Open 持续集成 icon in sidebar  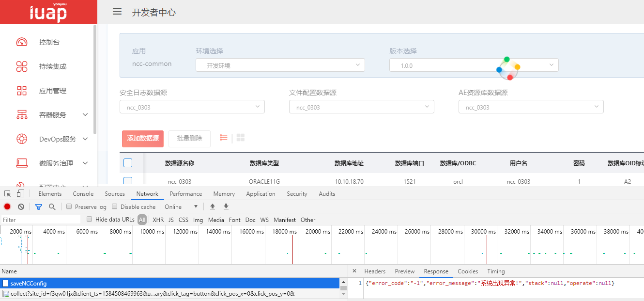pos(22,66)
